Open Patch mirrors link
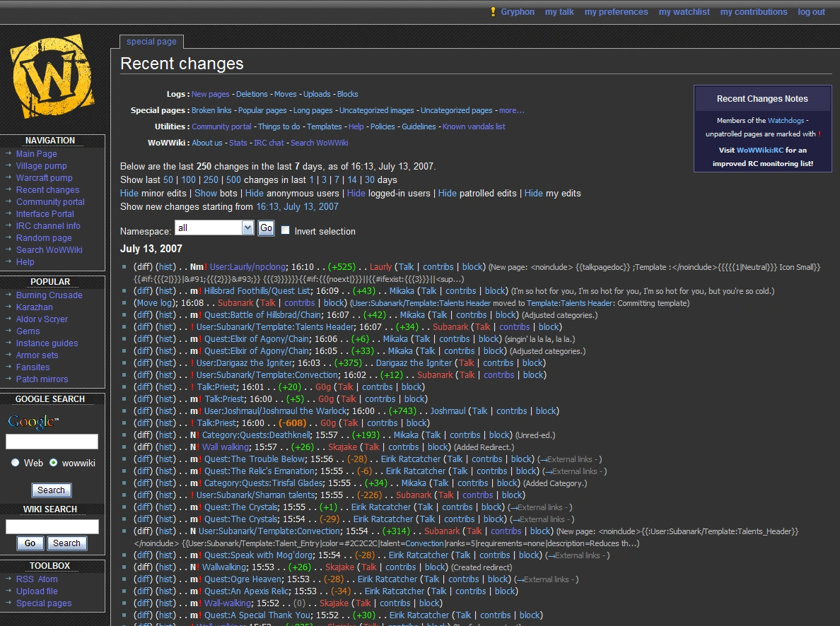The height and width of the screenshot is (626, 840). [42, 379]
